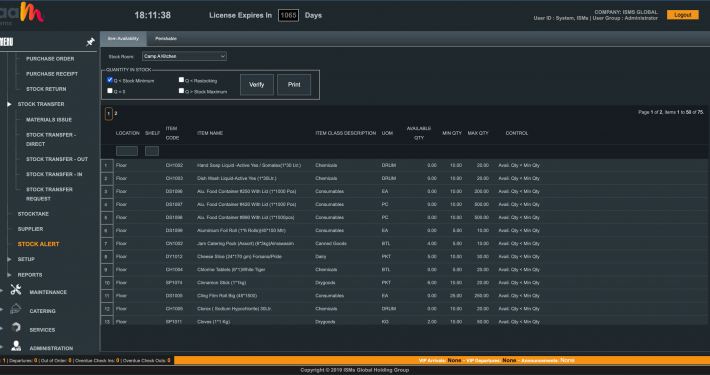Switch to the Perishable tab
710x375 pixels.
166,38
